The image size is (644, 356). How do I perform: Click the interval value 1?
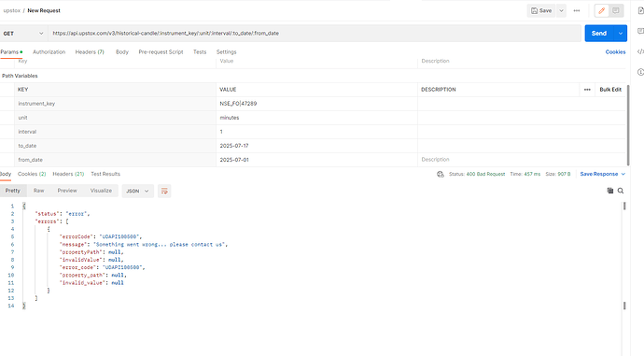[221, 132]
